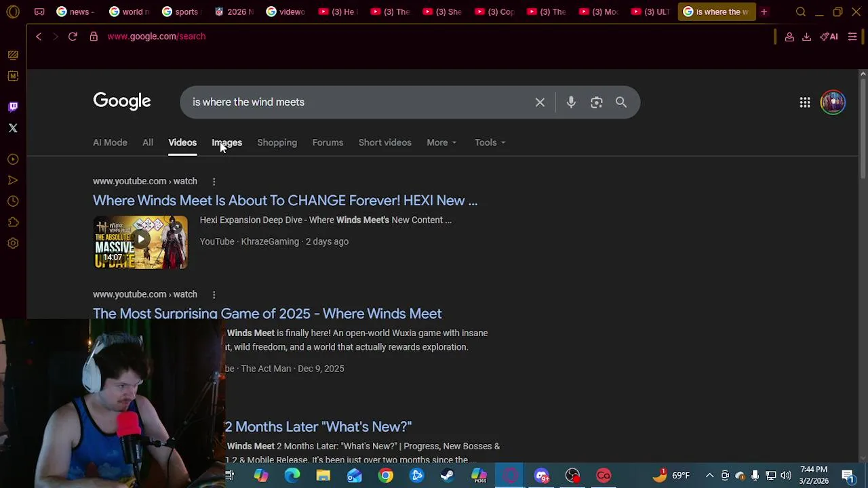
Task: Open 'The Most Surprising Game of 2025' link
Action: click(267, 313)
